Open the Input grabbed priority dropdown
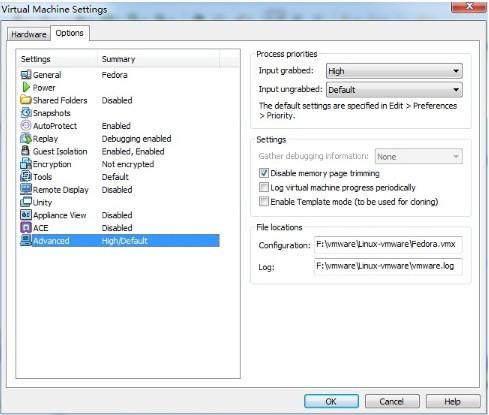Screen dimensions: 489x415 pyautogui.click(x=394, y=71)
